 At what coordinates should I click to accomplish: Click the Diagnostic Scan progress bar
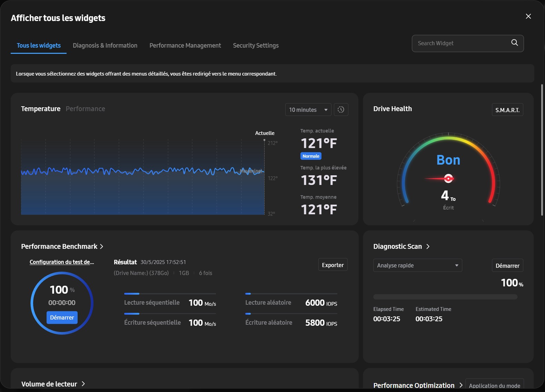point(445,297)
